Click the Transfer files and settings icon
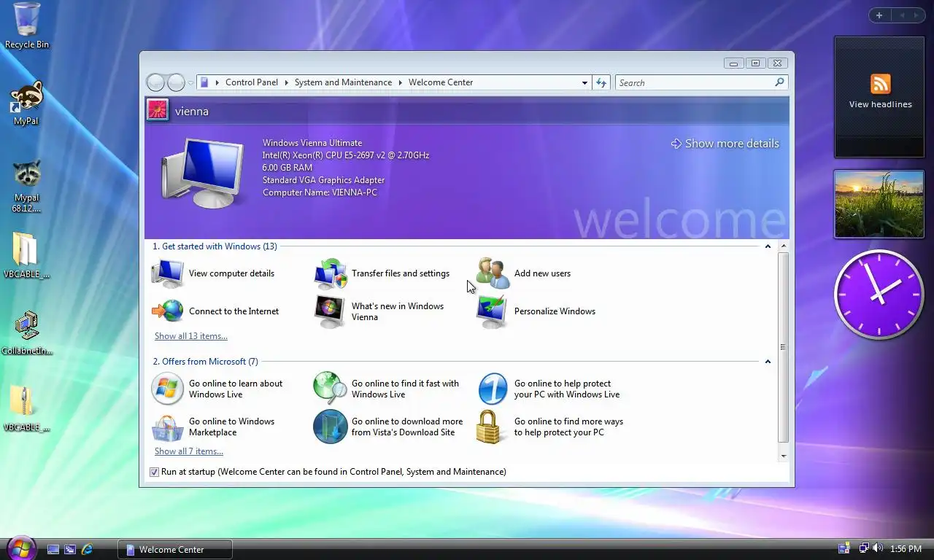The image size is (934, 560). (331, 273)
